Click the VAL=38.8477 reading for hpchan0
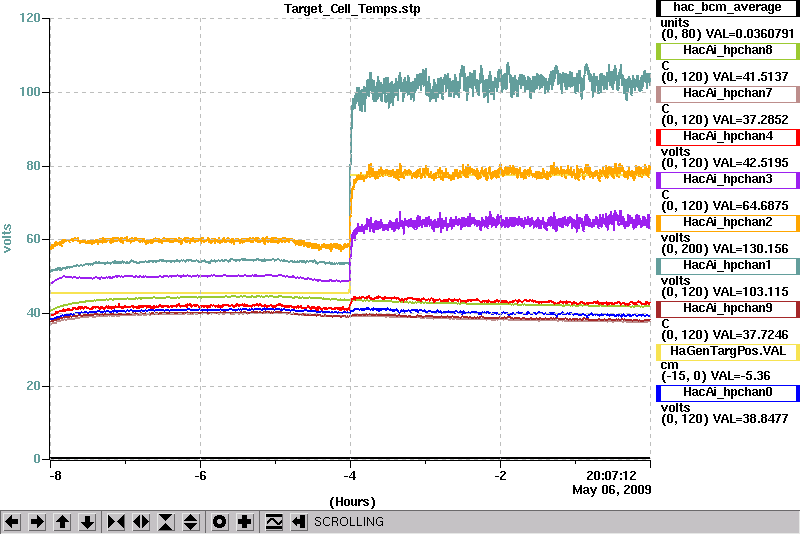 coord(751,419)
